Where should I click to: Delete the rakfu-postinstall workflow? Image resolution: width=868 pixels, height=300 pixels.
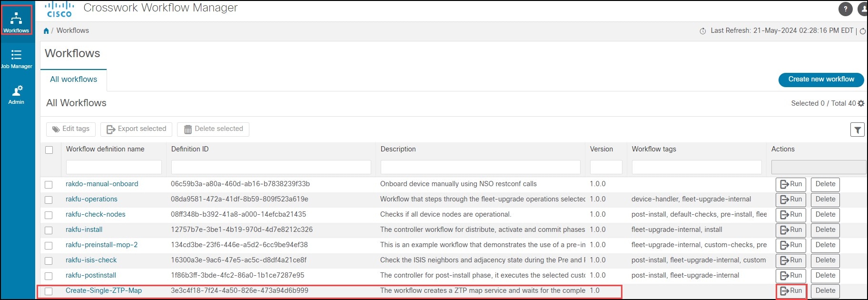pyautogui.click(x=825, y=276)
